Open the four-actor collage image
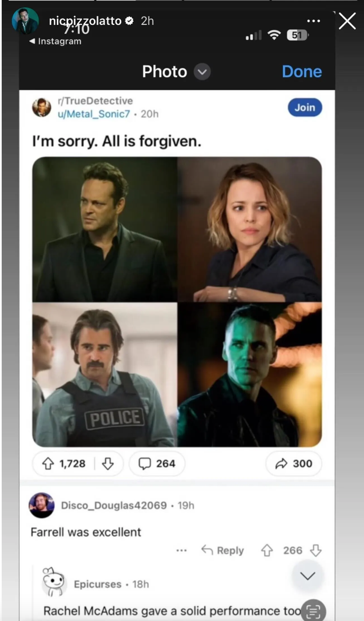 pyautogui.click(x=177, y=302)
